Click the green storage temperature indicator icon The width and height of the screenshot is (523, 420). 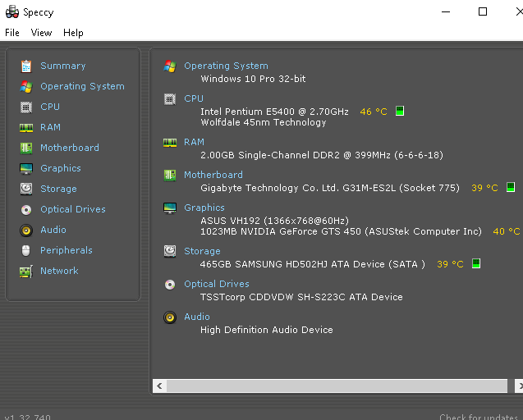476,263
